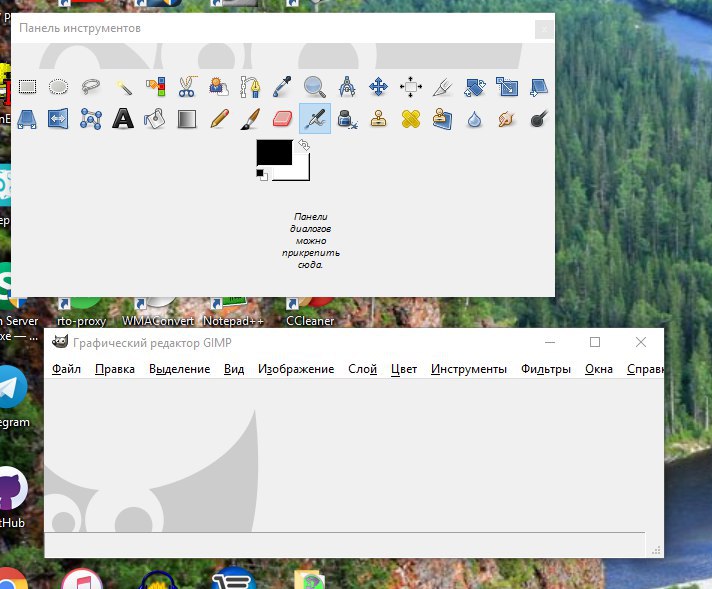Click the Telegram desktop icon
The height and width of the screenshot is (589, 712).
(x=11, y=387)
